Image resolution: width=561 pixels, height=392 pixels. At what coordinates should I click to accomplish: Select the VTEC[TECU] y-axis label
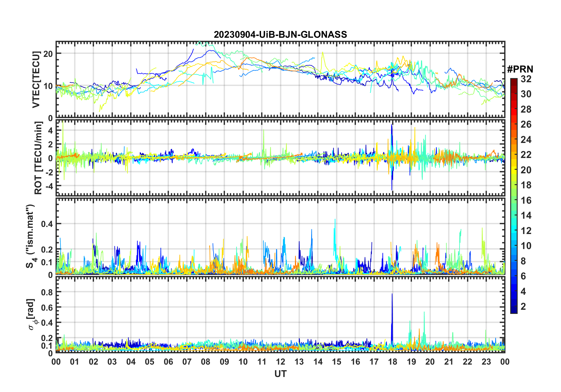click(36, 80)
